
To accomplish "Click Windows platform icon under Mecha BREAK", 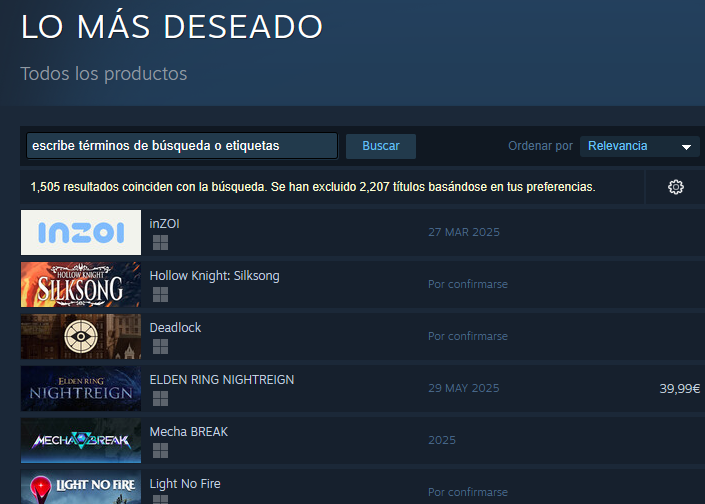I will 161,450.
